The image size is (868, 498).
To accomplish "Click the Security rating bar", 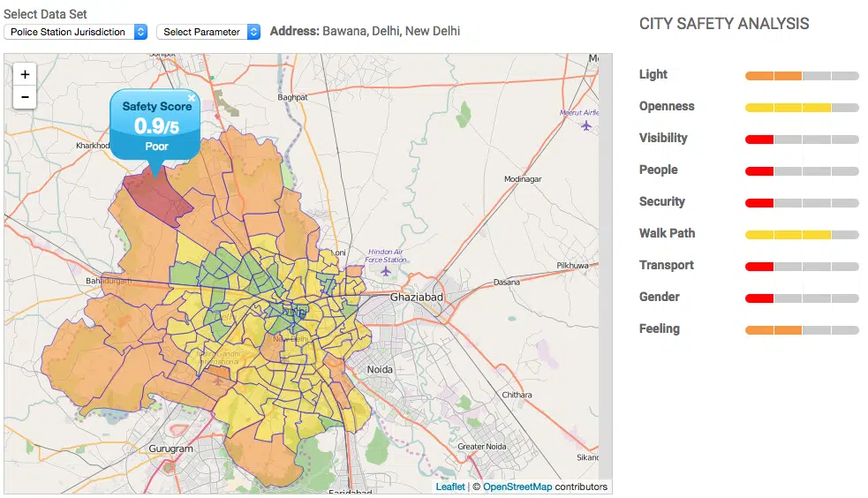I will [x=802, y=203].
